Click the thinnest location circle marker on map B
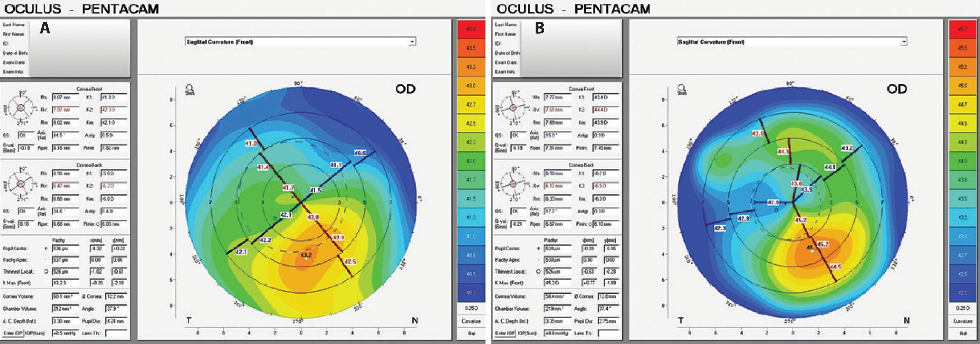The height and width of the screenshot is (344, 980). point(776,210)
